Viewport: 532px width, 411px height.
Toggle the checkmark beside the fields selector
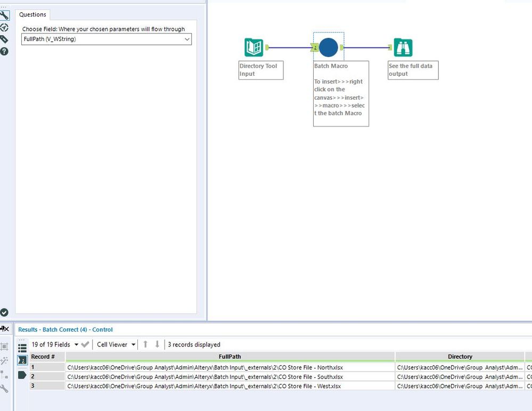(x=85, y=344)
